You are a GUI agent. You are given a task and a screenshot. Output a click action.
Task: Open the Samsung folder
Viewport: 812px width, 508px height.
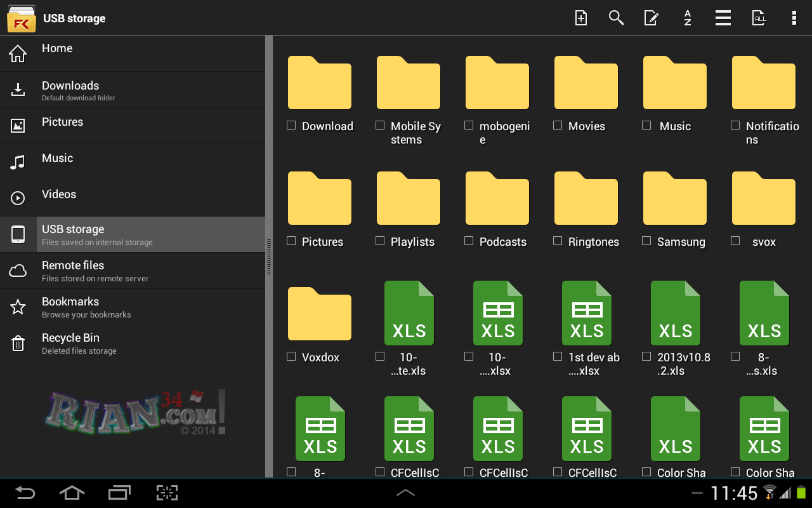(x=675, y=198)
